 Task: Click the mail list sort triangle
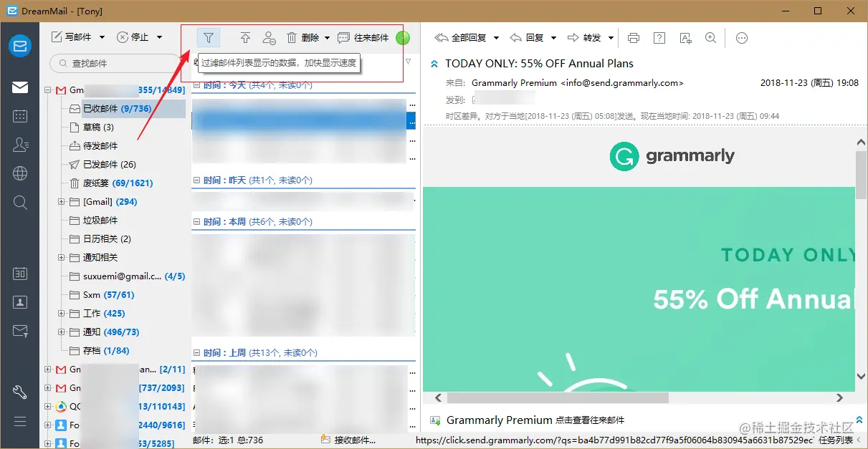click(409, 62)
